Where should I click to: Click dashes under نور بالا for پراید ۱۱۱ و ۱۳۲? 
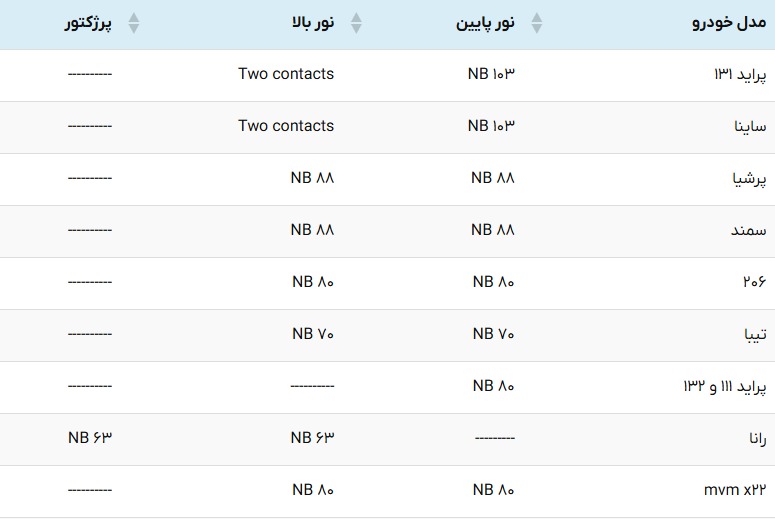click(312, 386)
